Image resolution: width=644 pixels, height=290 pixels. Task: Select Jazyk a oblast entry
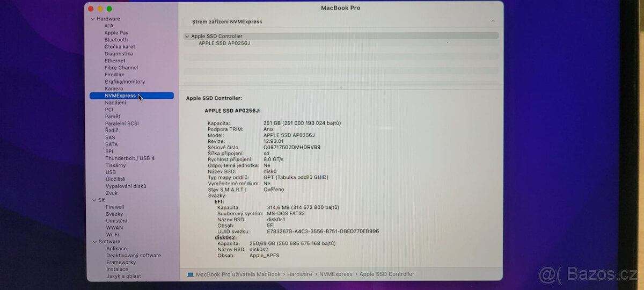(125, 277)
